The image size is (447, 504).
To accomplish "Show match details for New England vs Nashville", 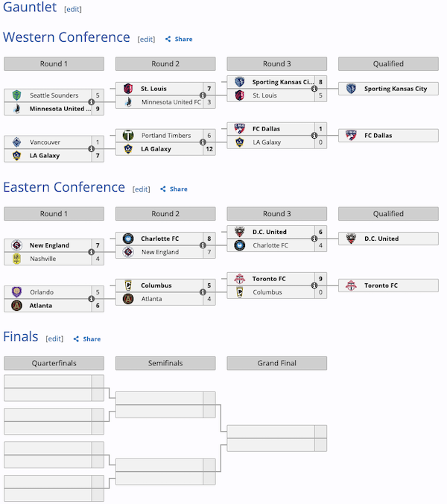I will pyautogui.click(x=91, y=252).
